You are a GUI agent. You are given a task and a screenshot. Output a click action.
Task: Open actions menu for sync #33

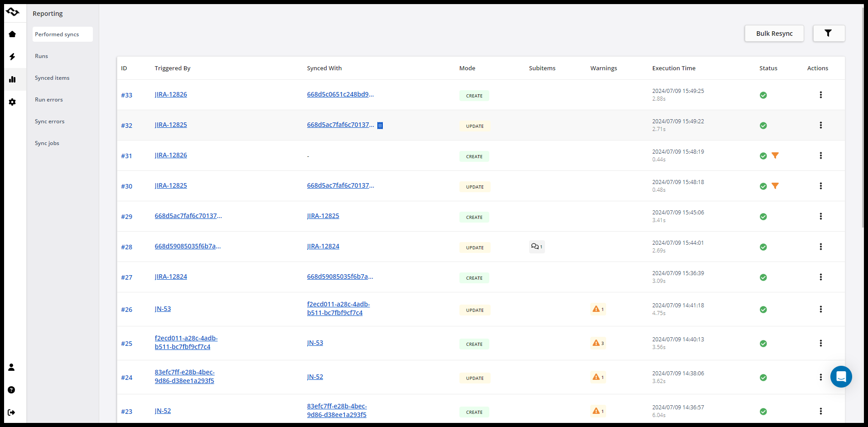[820, 95]
